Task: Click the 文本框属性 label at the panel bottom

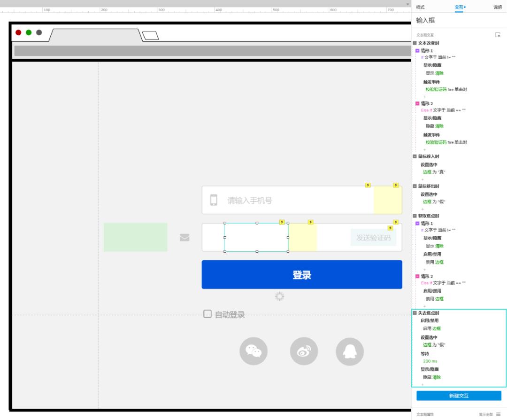Action: click(425, 414)
